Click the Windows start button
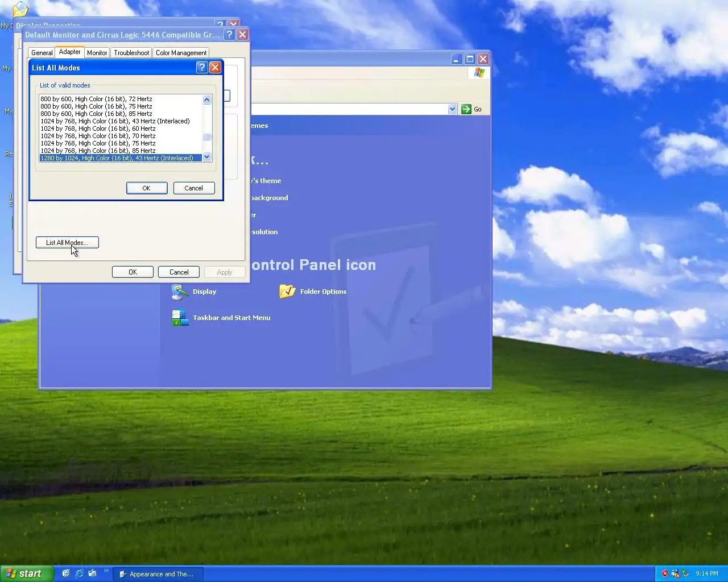The width and height of the screenshot is (728, 582). click(27, 573)
